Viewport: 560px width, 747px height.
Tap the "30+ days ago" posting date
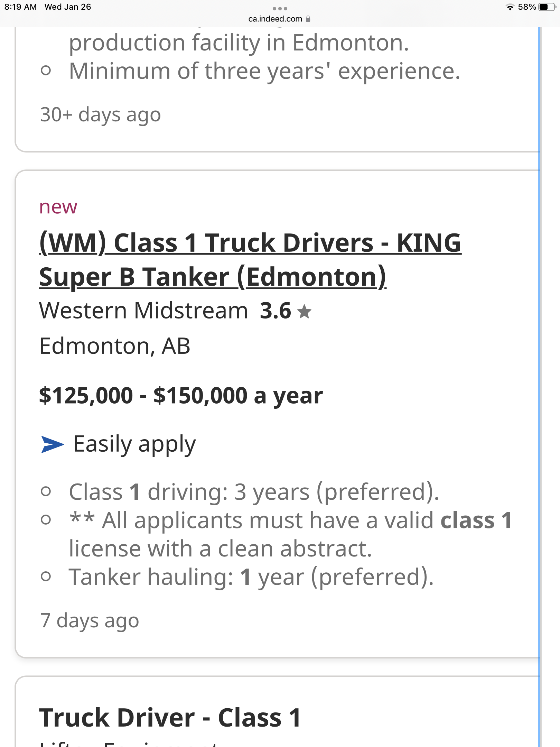pyautogui.click(x=100, y=114)
